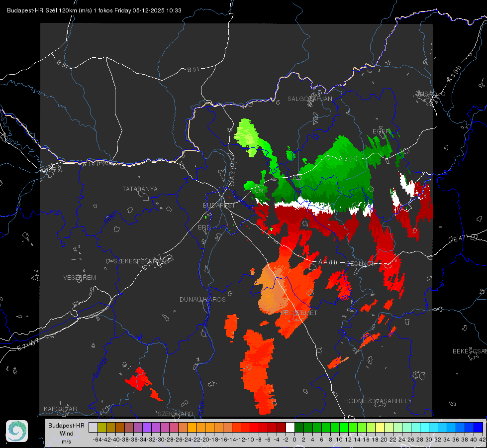Click the BÉKÉSCSABA label by the map's edge
Viewport: 487px width, 448px height.
pos(470,351)
